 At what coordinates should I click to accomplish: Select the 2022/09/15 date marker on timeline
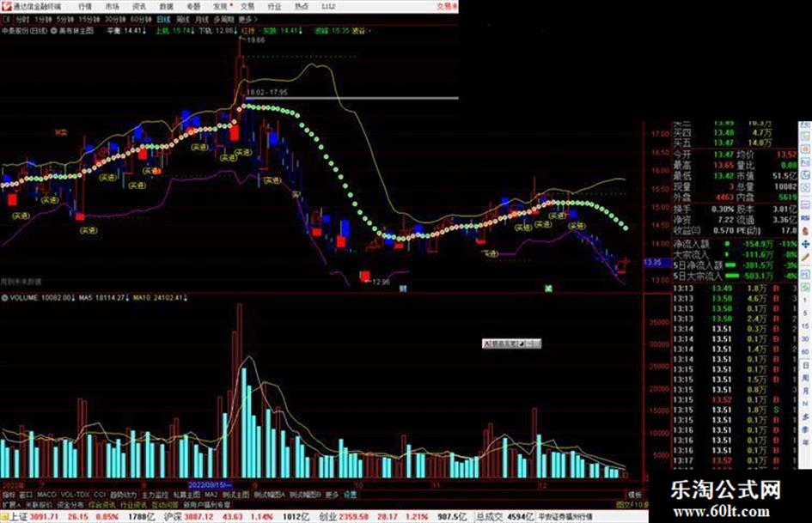209,485
